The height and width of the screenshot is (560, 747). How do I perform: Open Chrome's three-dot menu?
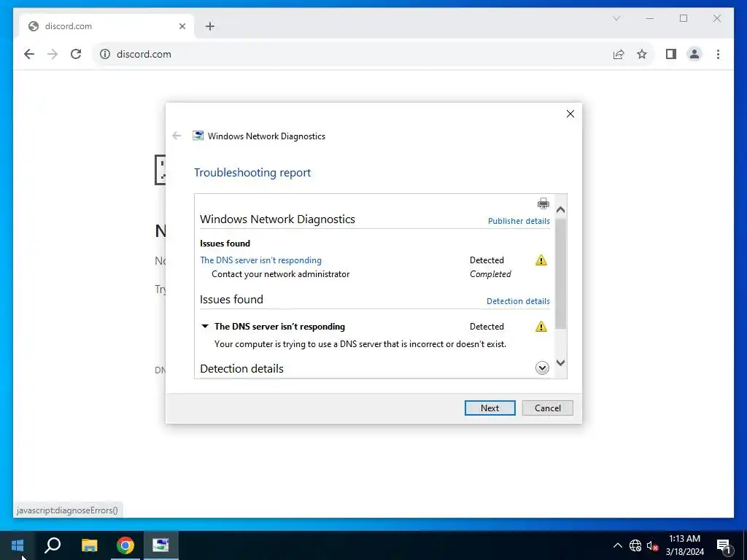coord(718,54)
